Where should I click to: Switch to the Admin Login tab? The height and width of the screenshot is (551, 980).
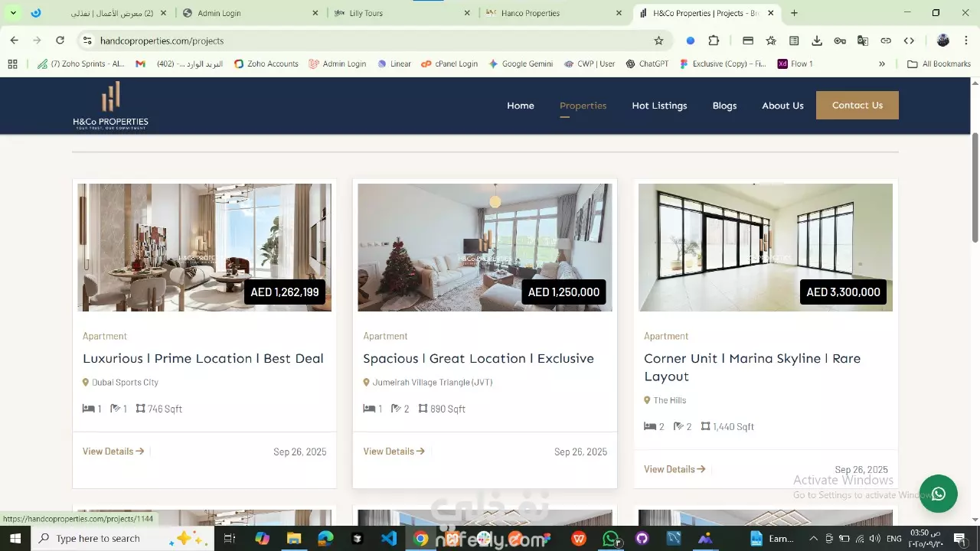(251, 13)
